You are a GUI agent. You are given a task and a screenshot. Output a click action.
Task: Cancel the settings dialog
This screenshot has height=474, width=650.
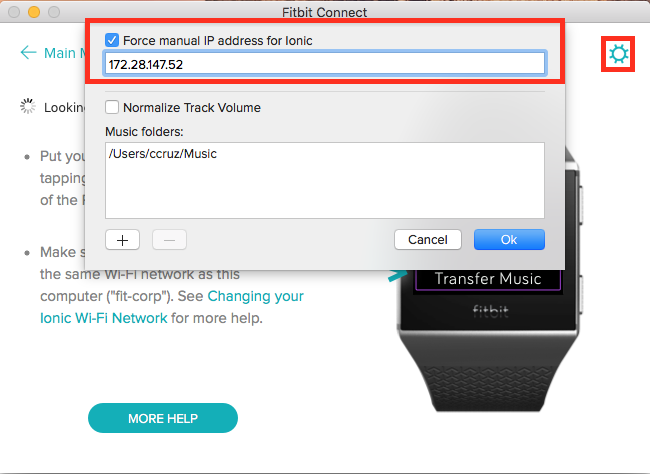click(428, 240)
